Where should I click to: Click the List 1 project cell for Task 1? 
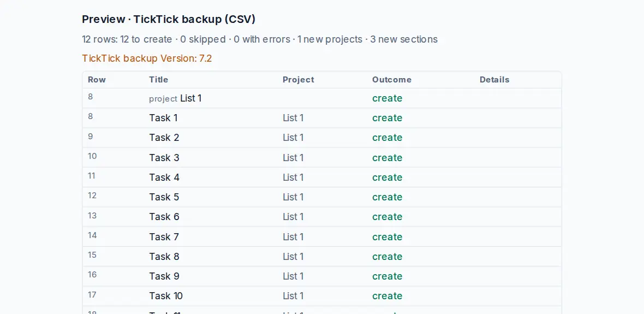[x=293, y=118]
